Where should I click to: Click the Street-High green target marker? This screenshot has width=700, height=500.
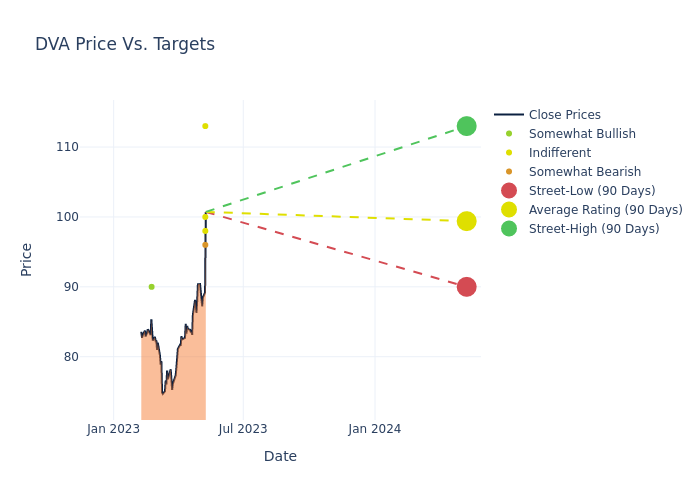(x=466, y=126)
